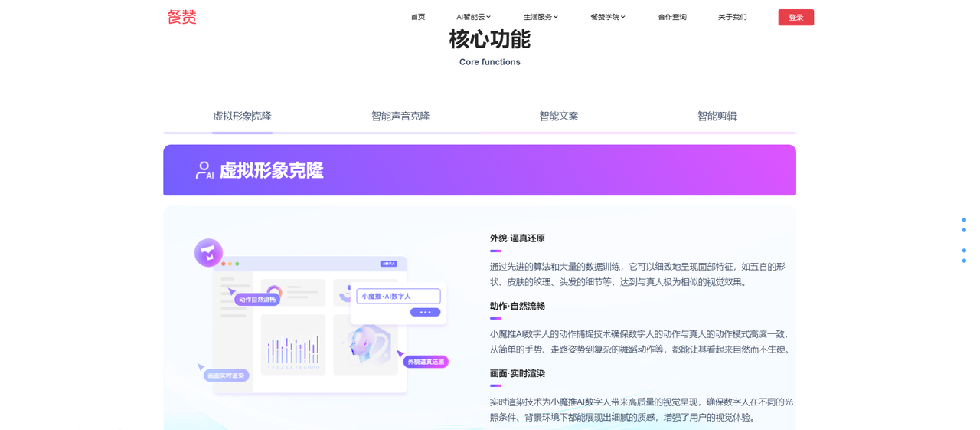Expand the 餐赞学院 dropdown menu
Screen dimensions: 980x430
point(608,17)
